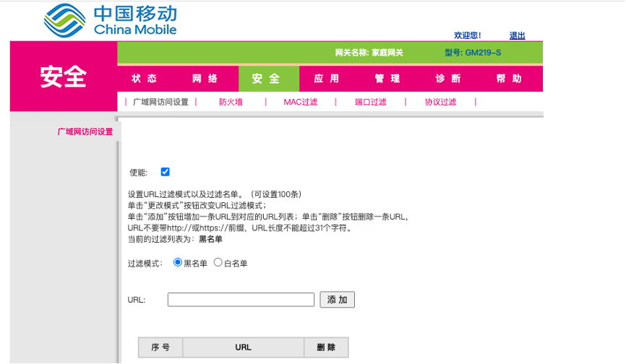Open the MAC过滤 submenu

pyautogui.click(x=301, y=102)
